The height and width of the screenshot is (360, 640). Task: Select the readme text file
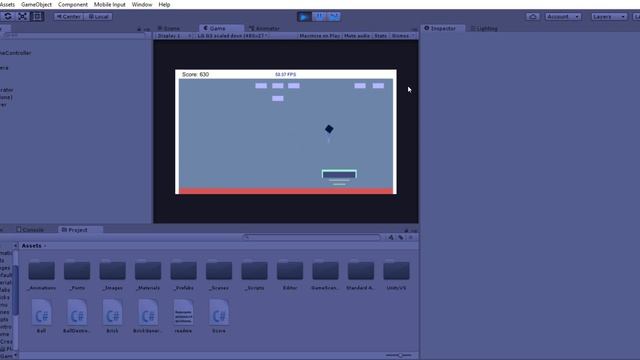click(183, 316)
